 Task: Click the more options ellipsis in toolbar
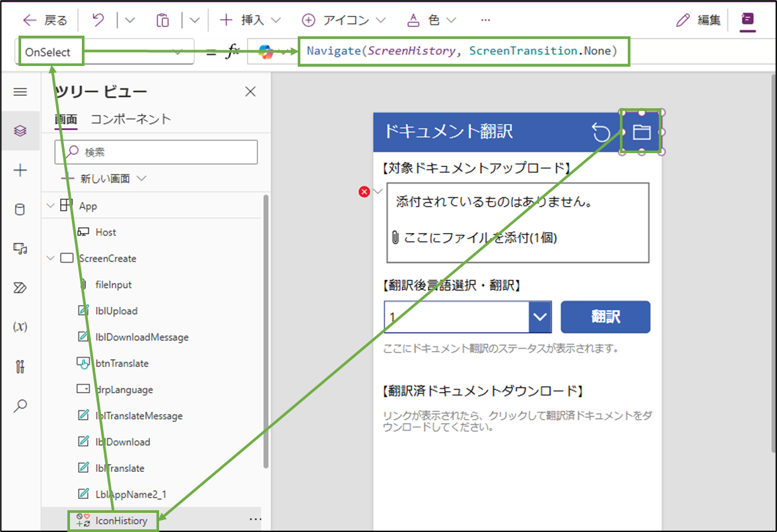[486, 20]
